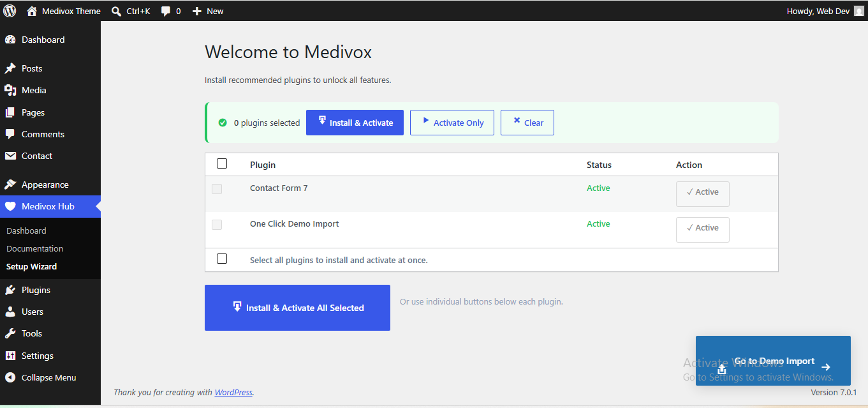This screenshot has width=868, height=408.
Task: Click the Action column header
Action: coord(689,165)
